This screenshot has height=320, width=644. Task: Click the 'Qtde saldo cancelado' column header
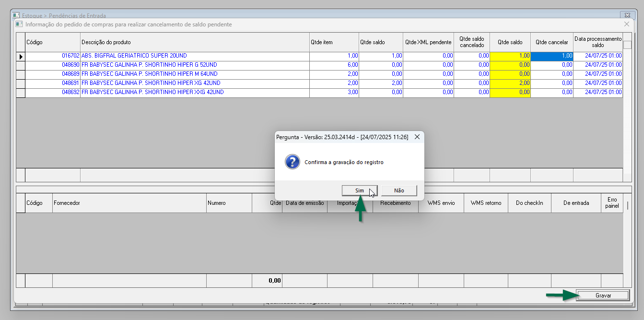point(472,42)
